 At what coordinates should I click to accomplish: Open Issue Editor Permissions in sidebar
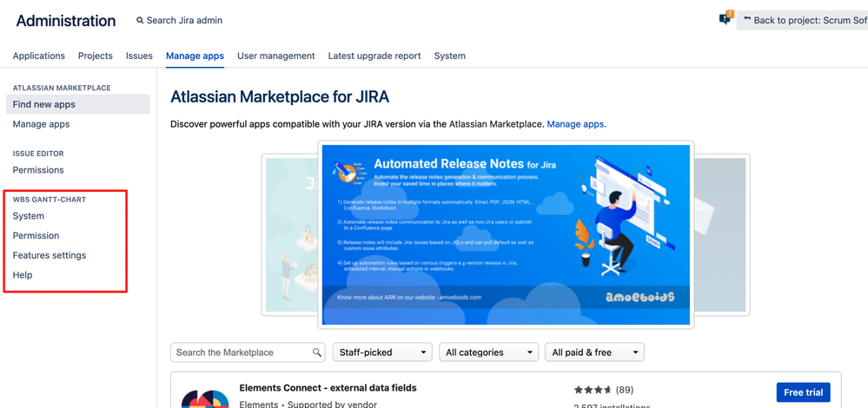pyautogui.click(x=38, y=170)
